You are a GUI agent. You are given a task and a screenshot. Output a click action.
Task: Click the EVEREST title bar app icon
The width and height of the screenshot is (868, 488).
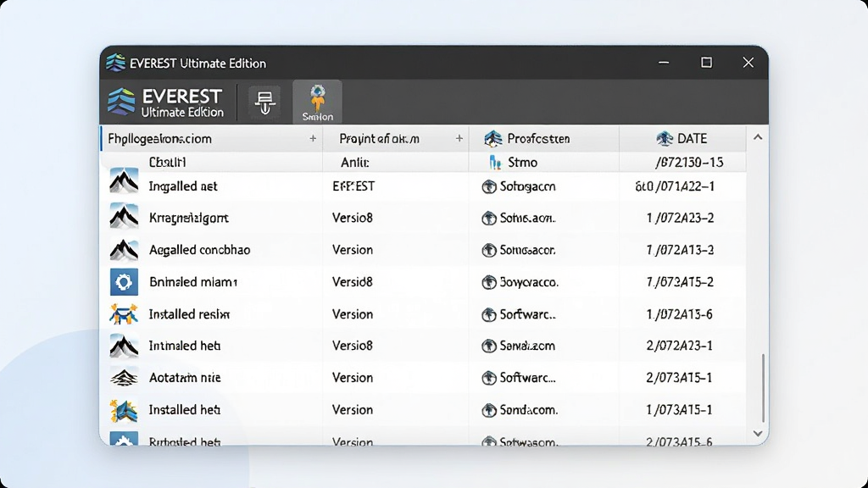115,63
